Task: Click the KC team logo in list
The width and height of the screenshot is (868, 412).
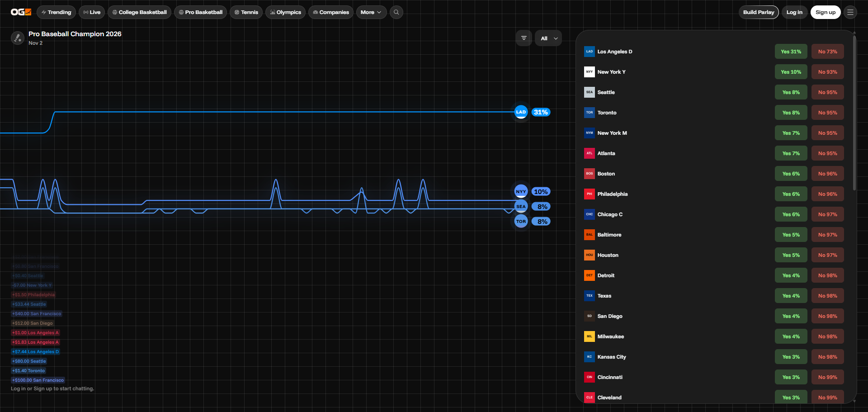Action: coord(590,357)
